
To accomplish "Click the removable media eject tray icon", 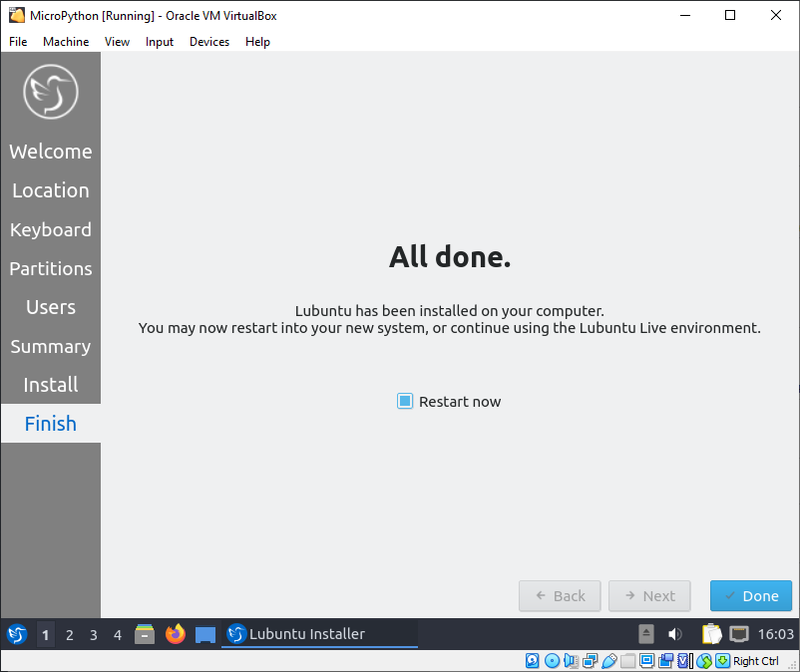I will 646,634.
